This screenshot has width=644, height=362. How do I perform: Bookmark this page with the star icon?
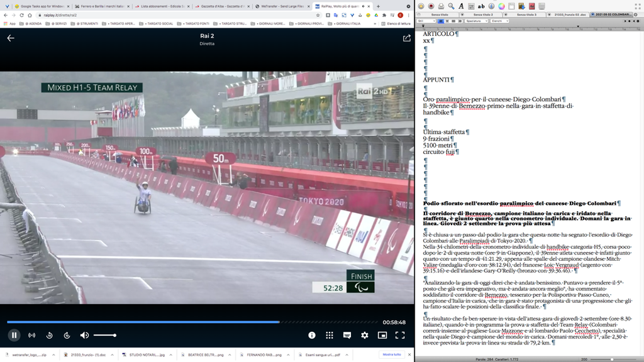coord(319,15)
